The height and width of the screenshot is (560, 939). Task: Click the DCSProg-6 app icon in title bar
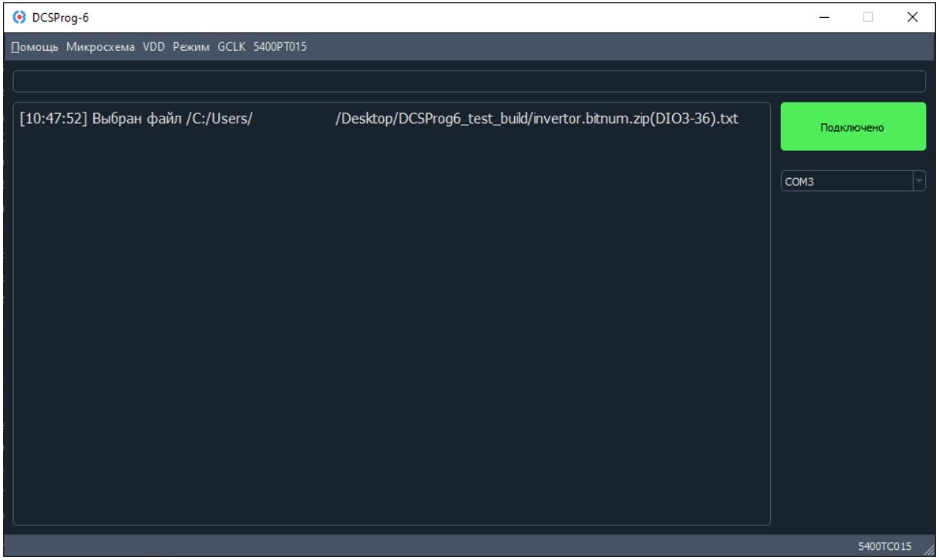(x=18, y=16)
